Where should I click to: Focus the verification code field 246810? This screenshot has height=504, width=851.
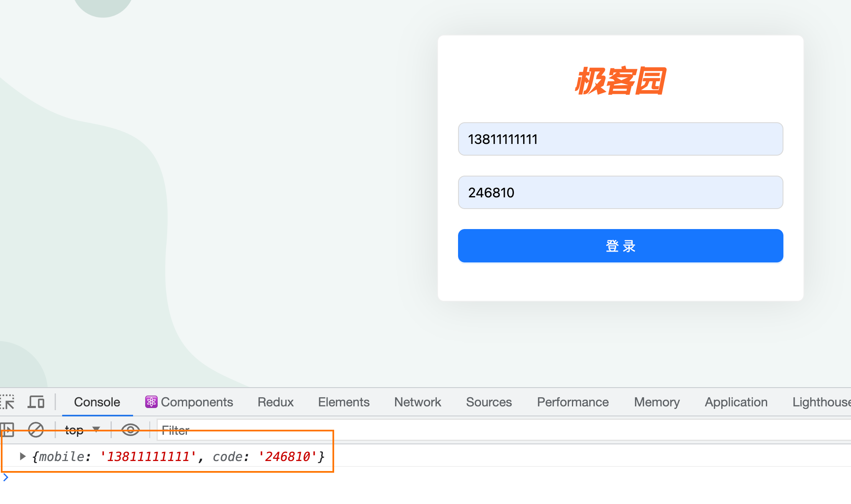click(x=620, y=192)
